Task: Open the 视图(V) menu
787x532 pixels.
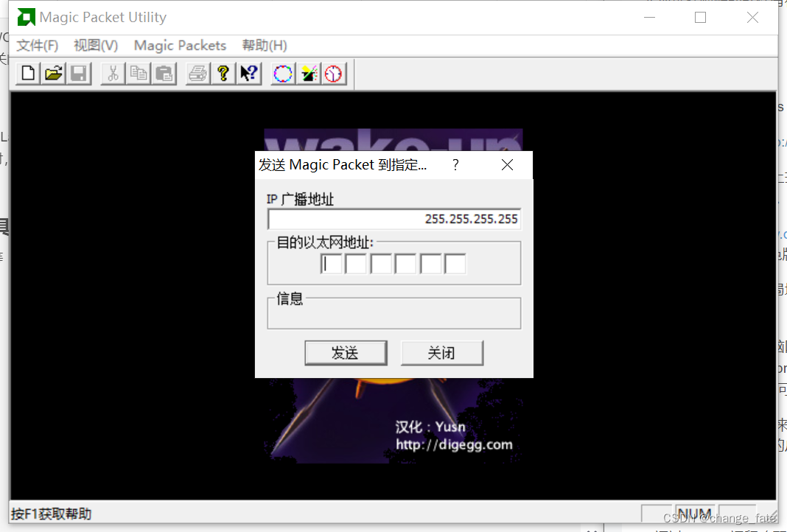Action: click(x=95, y=45)
